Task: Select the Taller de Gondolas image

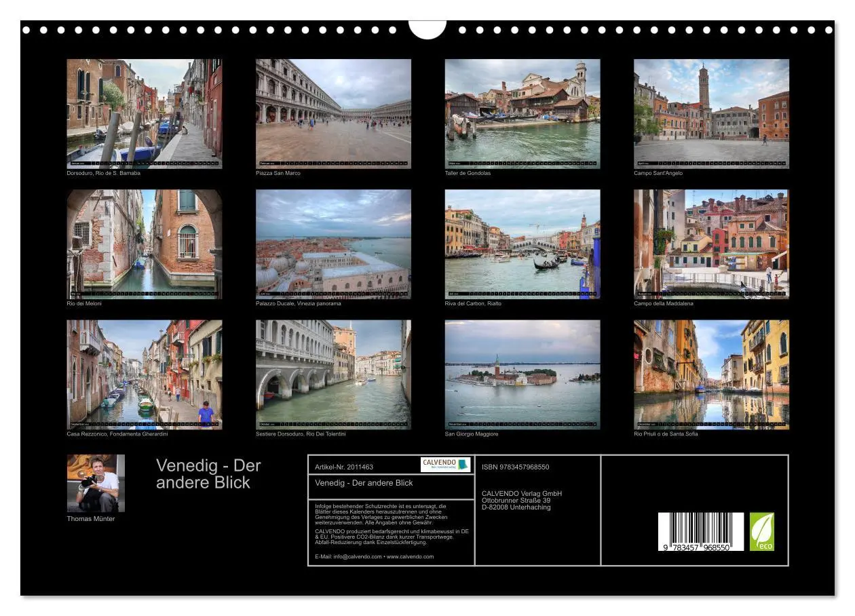Action: pos(522,113)
